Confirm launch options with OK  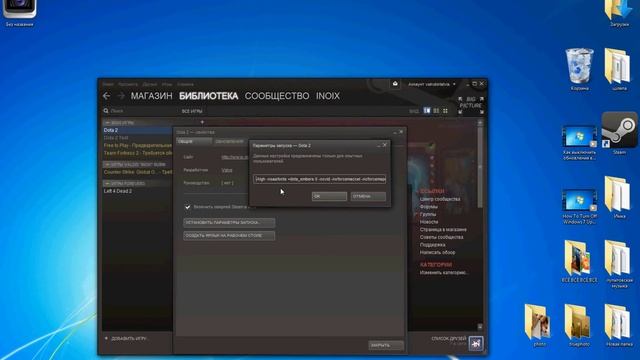[329, 196]
